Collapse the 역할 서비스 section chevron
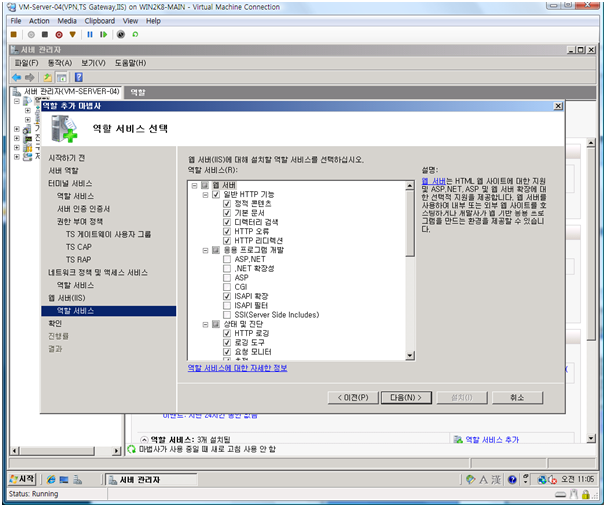The height and width of the screenshot is (507, 606). [144, 440]
